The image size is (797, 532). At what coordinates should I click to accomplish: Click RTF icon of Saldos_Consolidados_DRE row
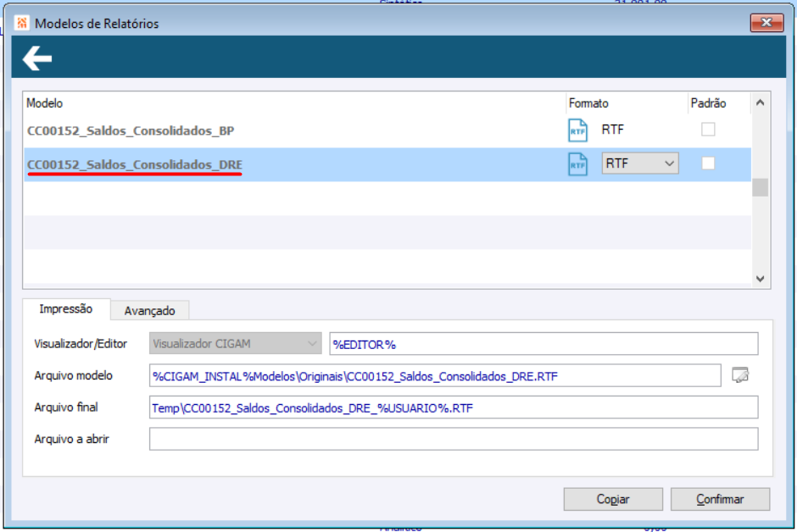[x=577, y=164]
